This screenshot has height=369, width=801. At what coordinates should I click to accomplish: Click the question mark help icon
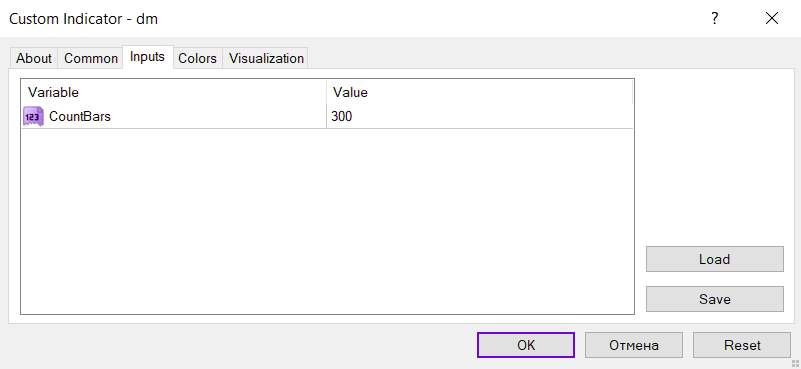(715, 19)
